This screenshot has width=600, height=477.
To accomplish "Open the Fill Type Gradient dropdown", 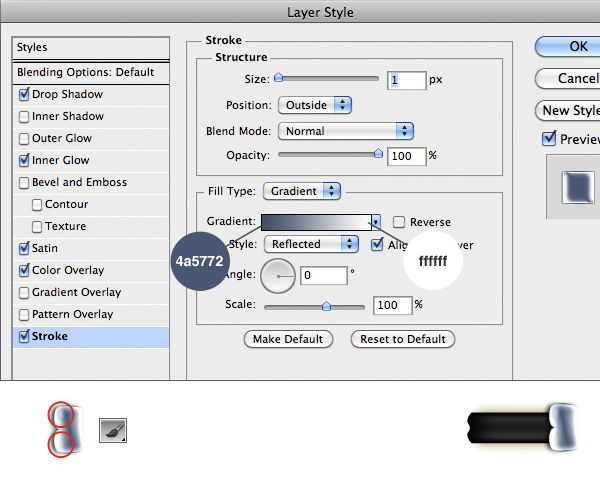I will pos(302,190).
